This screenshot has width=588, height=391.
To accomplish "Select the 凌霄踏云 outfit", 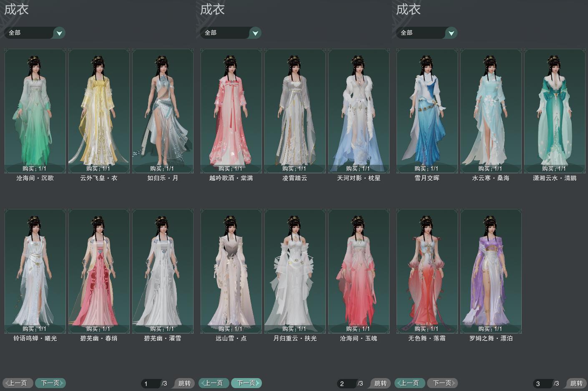I will point(295,111).
